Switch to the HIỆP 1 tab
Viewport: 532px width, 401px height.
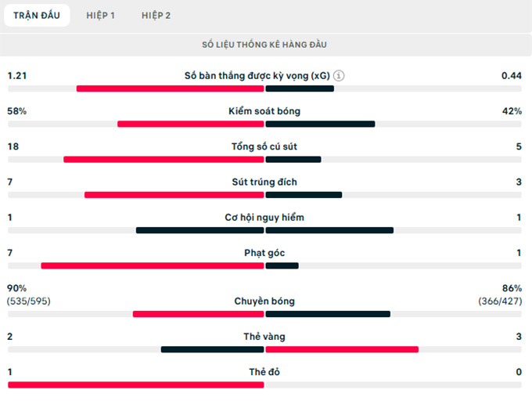pyautogui.click(x=101, y=16)
